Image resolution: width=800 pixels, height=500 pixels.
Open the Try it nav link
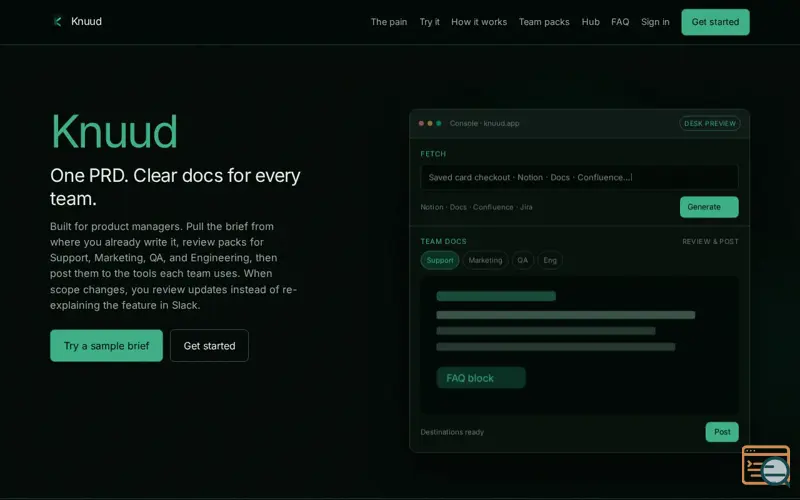point(429,22)
